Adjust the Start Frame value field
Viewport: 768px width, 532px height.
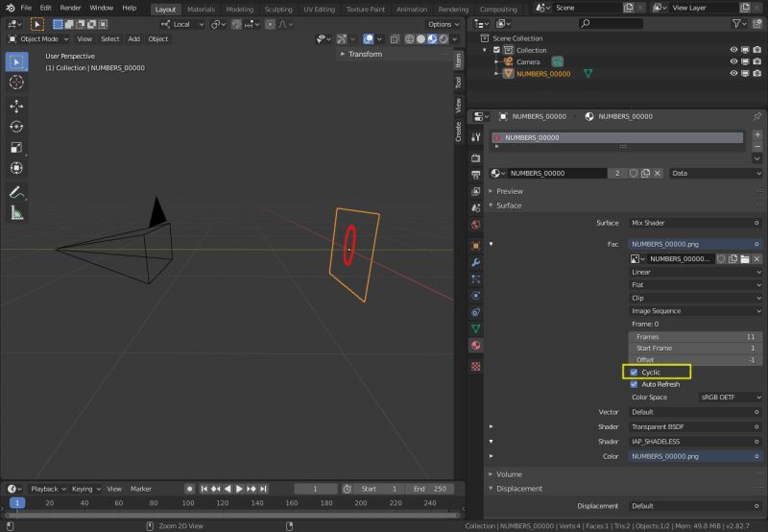pyautogui.click(x=695, y=349)
